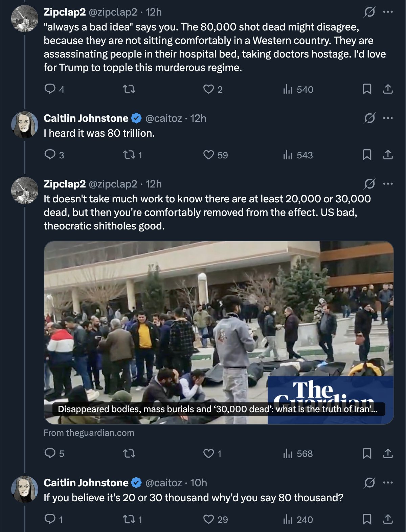406x532 pixels.
Task: View analytics showing 568 views
Action: pyautogui.click(x=298, y=453)
